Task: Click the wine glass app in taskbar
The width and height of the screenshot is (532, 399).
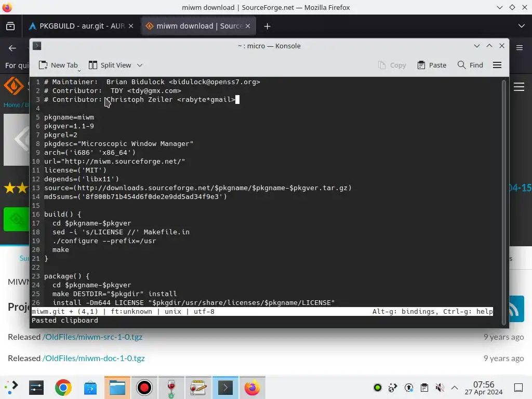Action: 171,388
